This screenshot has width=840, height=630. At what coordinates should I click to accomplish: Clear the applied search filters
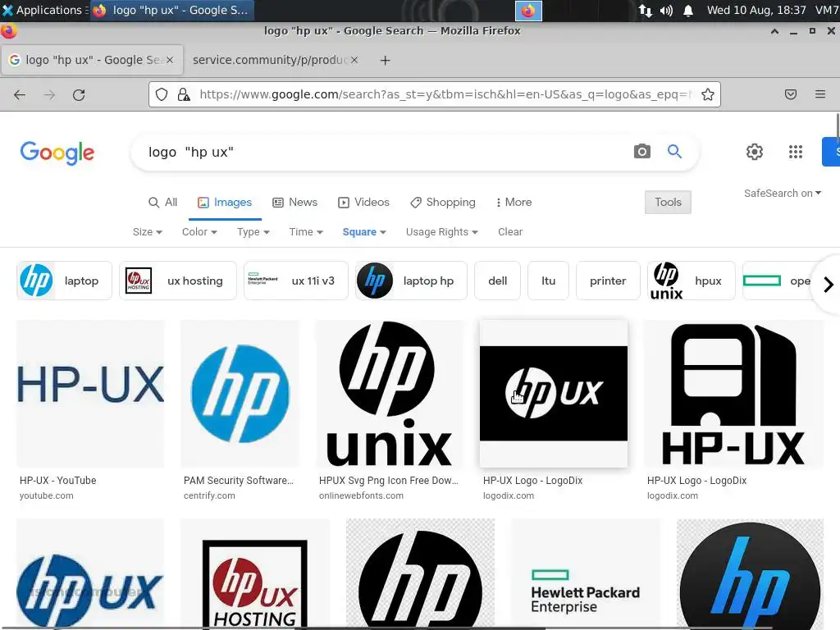point(510,232)
